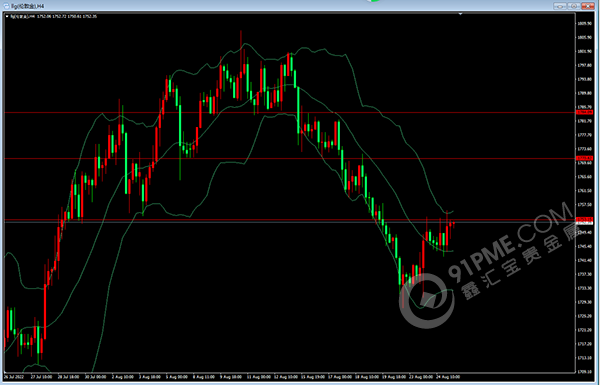Click the most recent candlestick
Image resolution: width=600 pixels, height=385 pixels.
(x=454, y=224)
